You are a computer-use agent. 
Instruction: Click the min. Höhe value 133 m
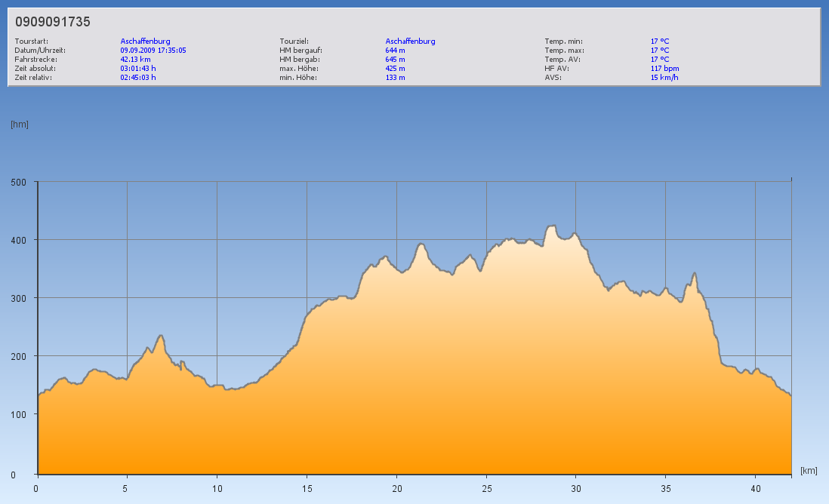(395, 78)
